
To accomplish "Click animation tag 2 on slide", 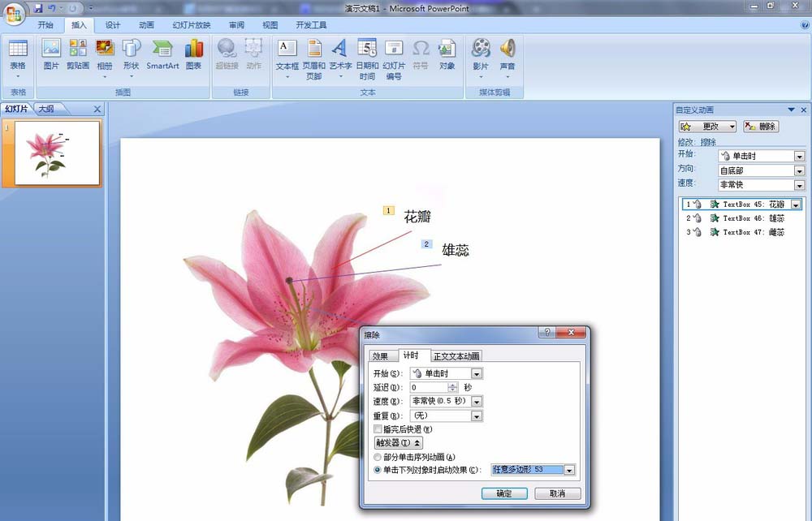I will [426, 244].
